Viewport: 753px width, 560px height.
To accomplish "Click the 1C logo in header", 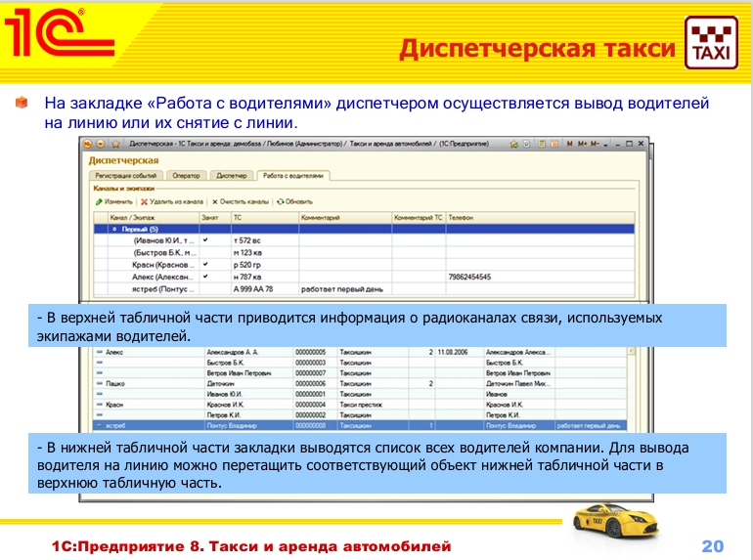I will pyautogui.click(x=59, y=36).
